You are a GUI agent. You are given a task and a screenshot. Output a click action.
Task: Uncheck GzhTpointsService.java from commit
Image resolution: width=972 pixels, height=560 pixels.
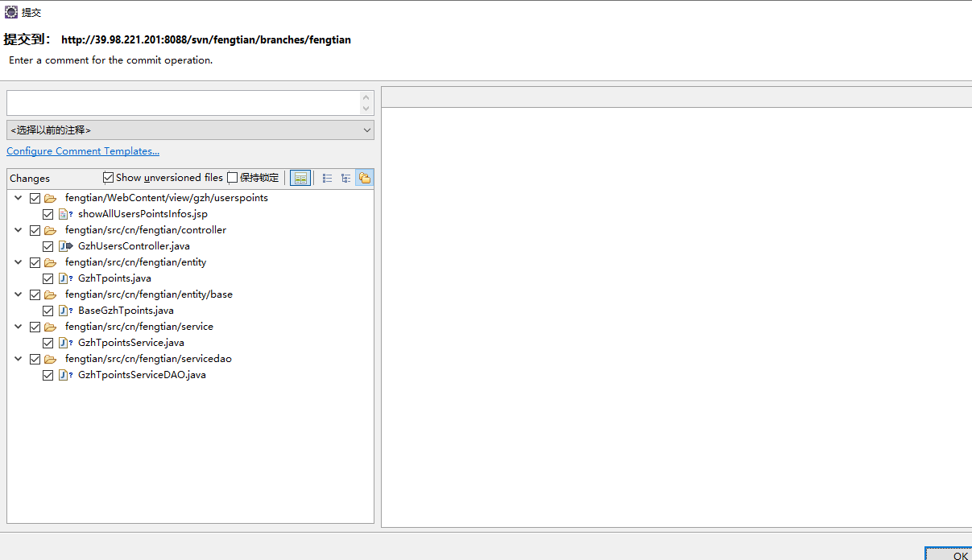[48, 343]
